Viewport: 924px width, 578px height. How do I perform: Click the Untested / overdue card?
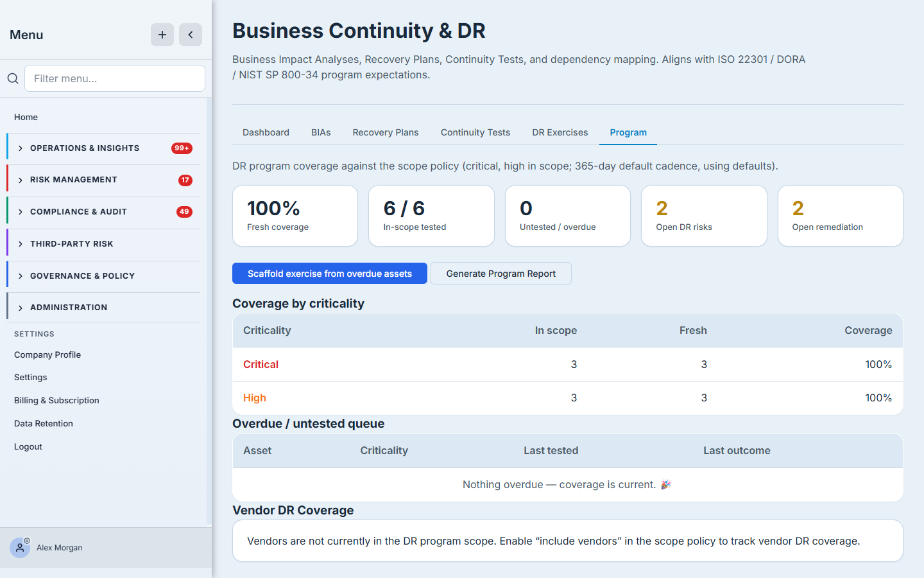pyautogui.click(x=568, y=216)
